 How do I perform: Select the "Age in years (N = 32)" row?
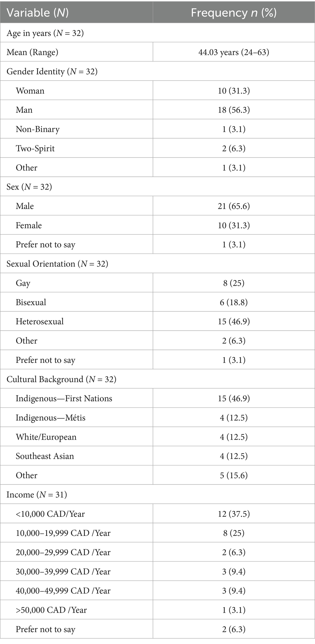point(45,33)
